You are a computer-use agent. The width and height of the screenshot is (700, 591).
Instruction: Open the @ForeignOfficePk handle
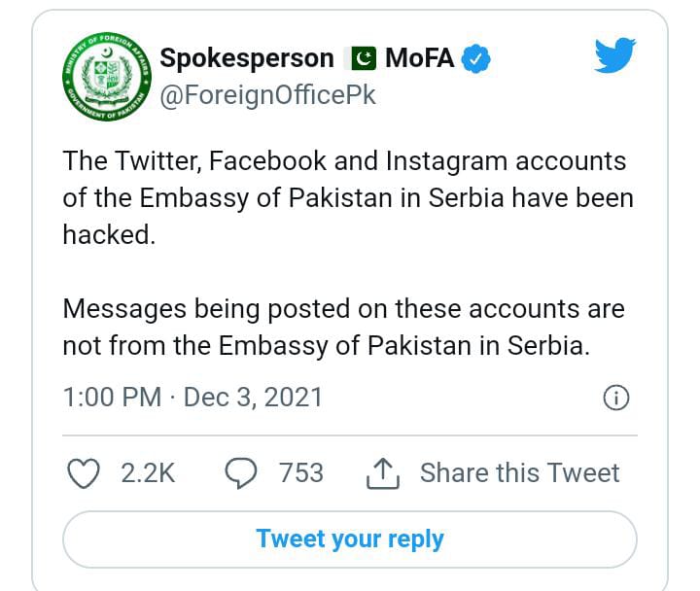[x=267, y=95]
